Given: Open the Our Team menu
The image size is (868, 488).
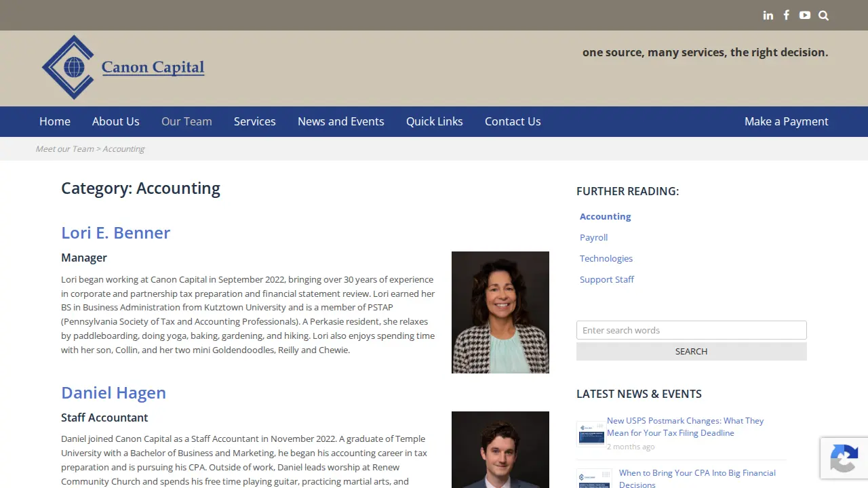Looking at the screenshot, I should click(186, 121).
